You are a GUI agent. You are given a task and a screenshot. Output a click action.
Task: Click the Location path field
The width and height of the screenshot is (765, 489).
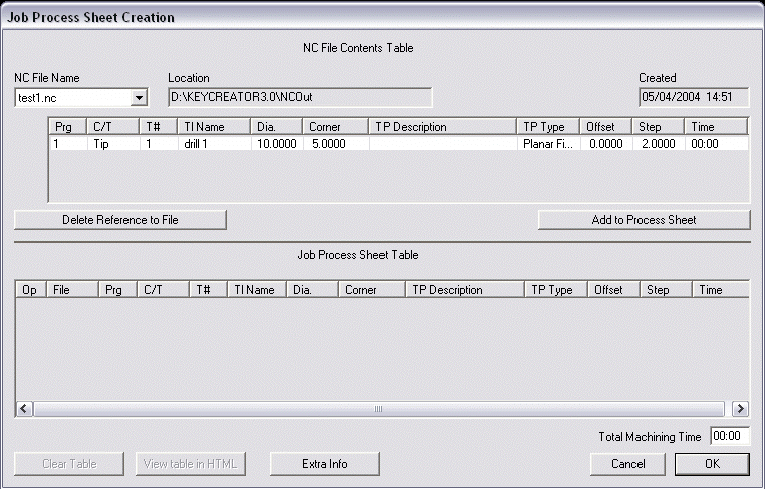(x=300, y=97)
